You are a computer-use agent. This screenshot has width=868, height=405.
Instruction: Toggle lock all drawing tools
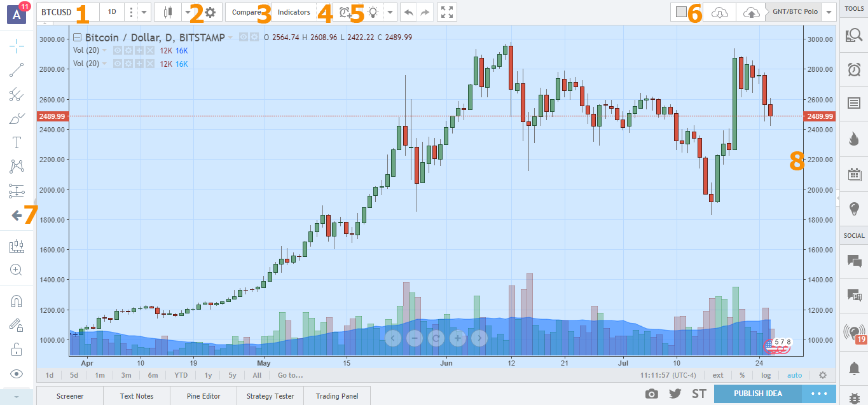17,350
